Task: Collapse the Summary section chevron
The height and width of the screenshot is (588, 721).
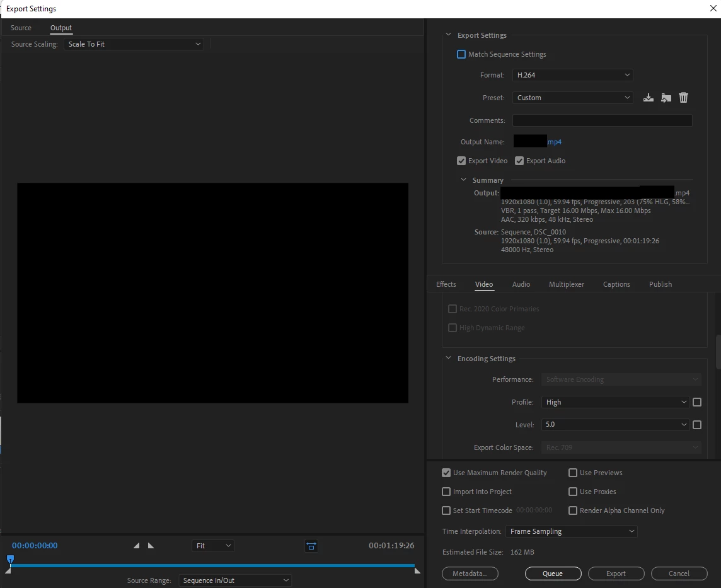Action: [463, 180]
